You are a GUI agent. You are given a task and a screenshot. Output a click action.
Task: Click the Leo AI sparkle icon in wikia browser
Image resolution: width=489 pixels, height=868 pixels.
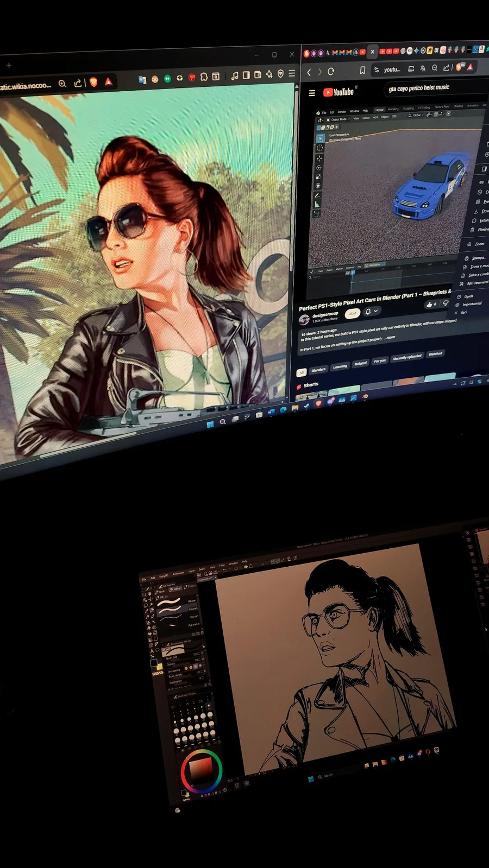coord(269,74)
